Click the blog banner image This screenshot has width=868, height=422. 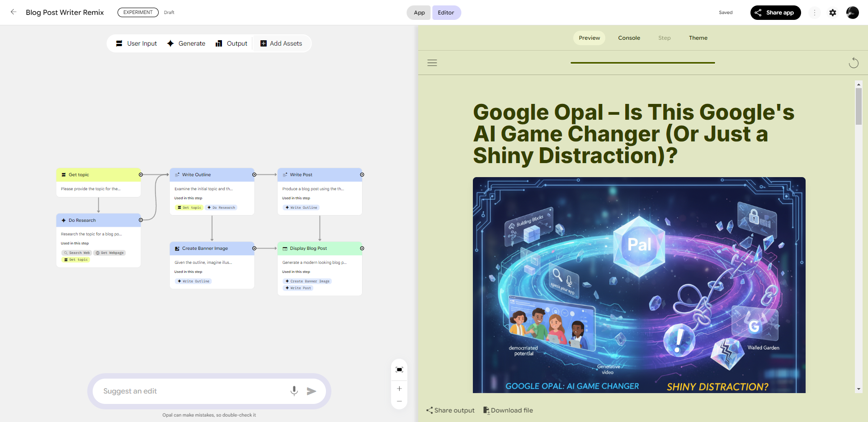(x=639, y=285)
